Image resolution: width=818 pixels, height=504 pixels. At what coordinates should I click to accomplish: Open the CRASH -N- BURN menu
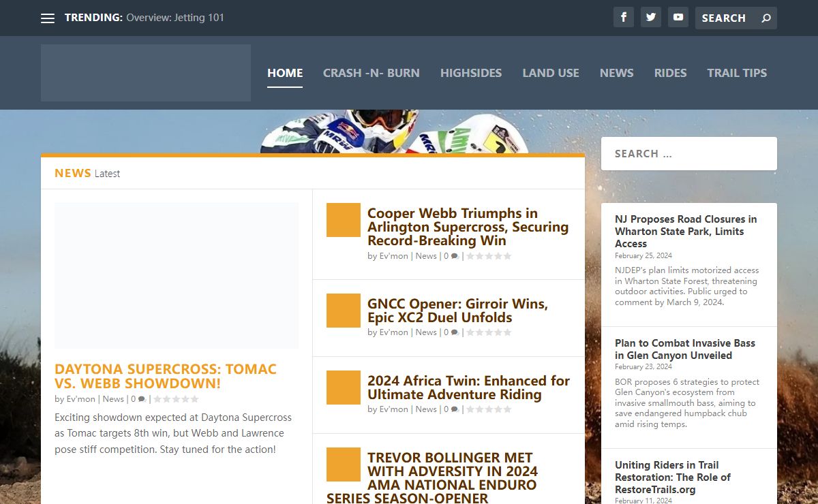point(372,73)
